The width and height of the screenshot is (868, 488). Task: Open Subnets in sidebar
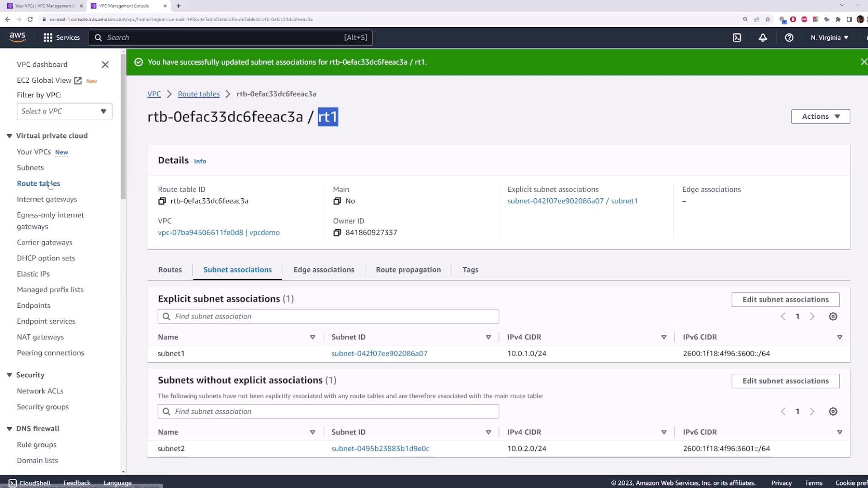pyautogui.click(x=30, y=168)
